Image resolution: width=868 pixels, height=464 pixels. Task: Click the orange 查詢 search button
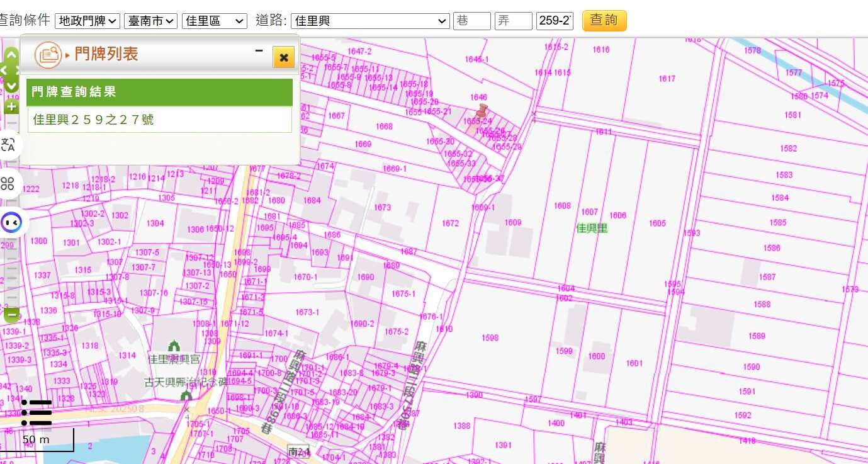point(604,20)
